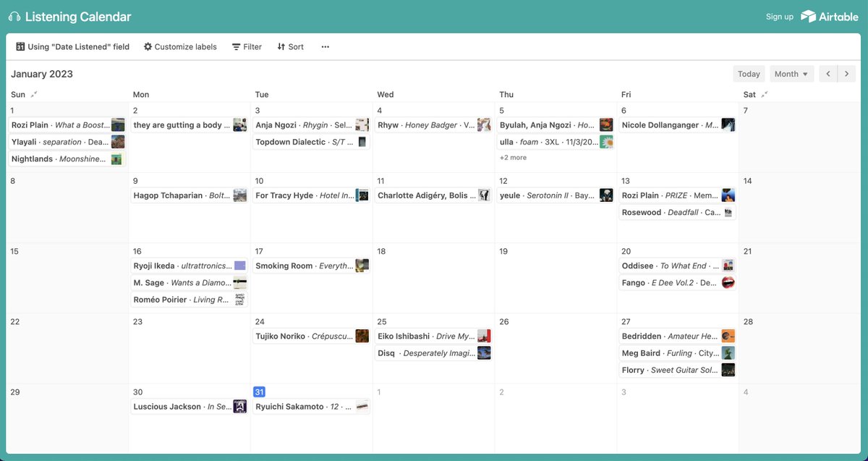Viewport: 868px width, 461px height.
Task: Open Rosewood Deadfall record
Action: pyautogui.click(x=678, y=213)
